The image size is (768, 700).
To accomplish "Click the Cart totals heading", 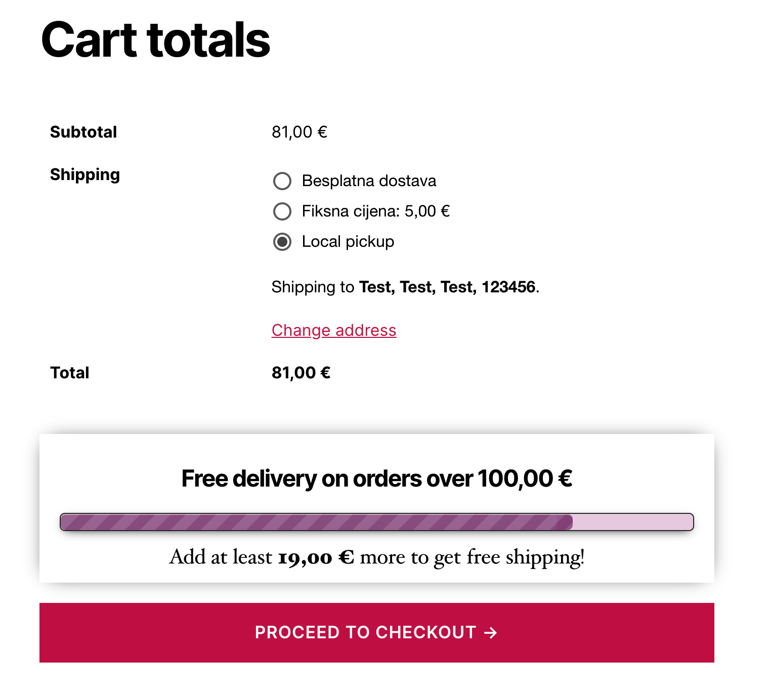I will [156, 40].
